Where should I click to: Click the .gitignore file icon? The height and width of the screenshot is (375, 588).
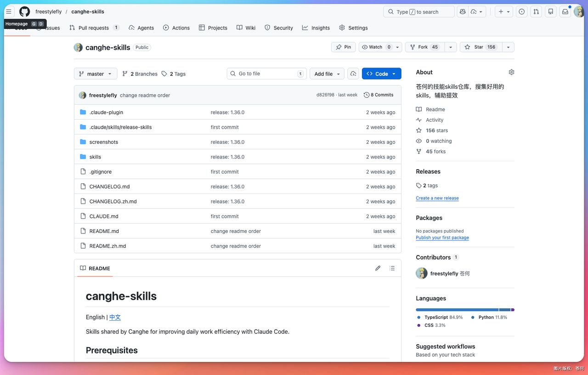[x=83, y=171]
